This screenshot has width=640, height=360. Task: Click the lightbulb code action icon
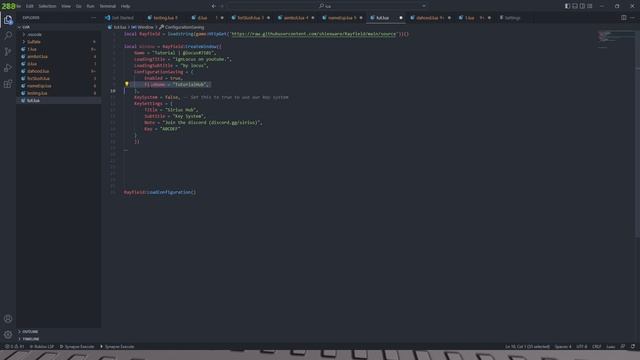127,84
